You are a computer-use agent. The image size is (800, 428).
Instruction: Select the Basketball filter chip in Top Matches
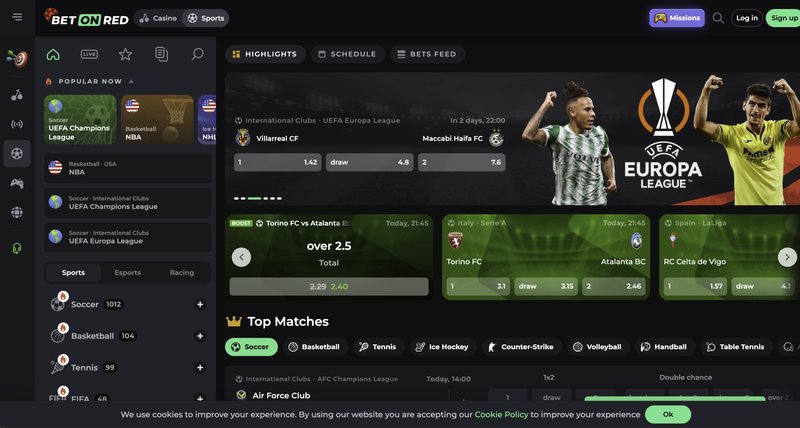pyautogui.click(x=314, y=347)
